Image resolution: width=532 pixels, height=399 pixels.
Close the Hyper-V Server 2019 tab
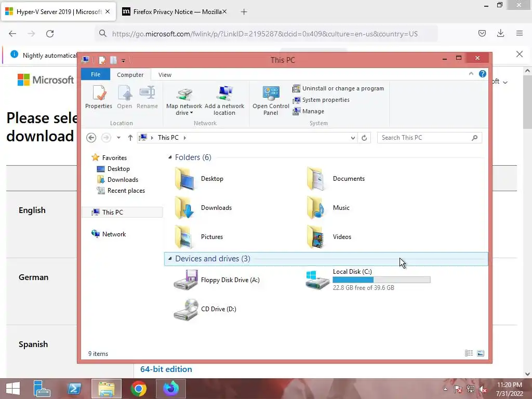tap(108, 11)
